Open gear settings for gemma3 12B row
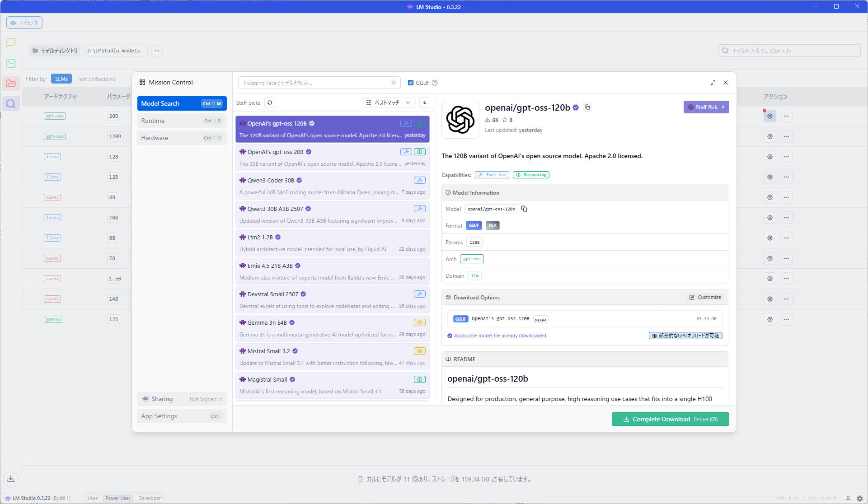 tap(770, 319)
